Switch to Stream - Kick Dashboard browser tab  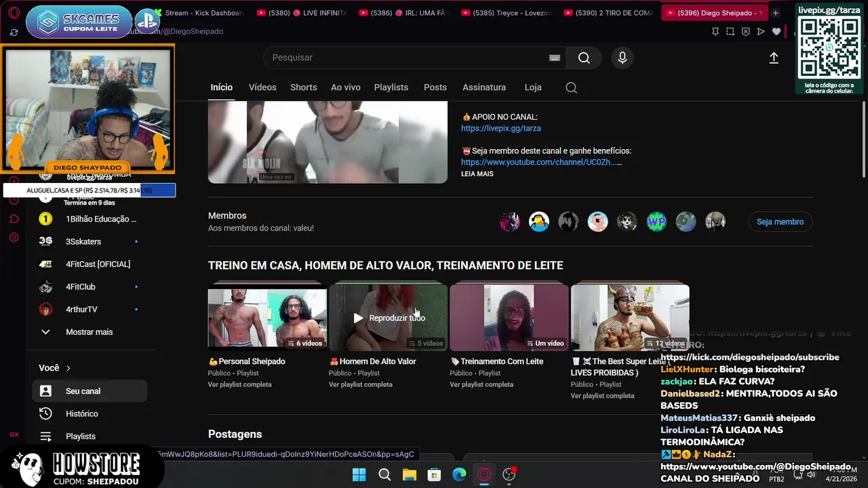tap(202, 13)
